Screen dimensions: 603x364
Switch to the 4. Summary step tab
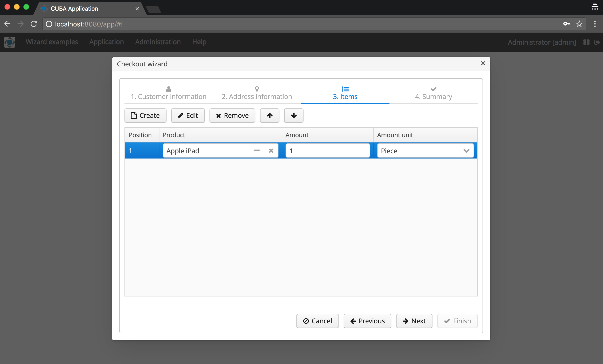[x=433, y=94]
